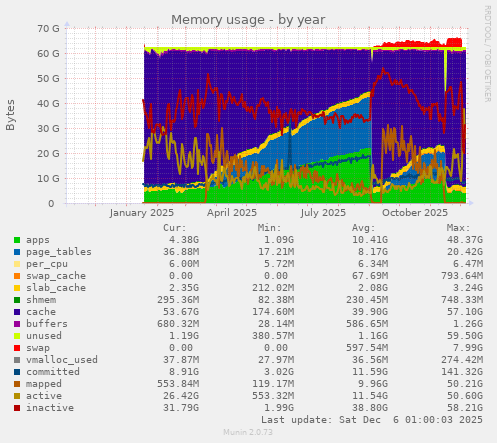This screenshot has width=497, height=443.
Task: Click the 'shmem' legend label
Action: pyautogui.click(x=41, y=300)
